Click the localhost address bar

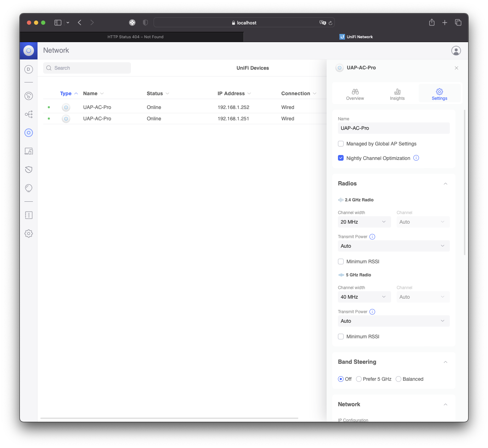(x=244, y=23)
